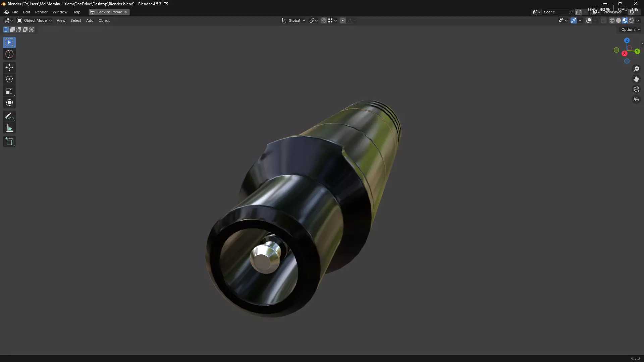Viewport: 644px width, 362px height.
Task: Toggle viewport overlays
Action: 589,20
